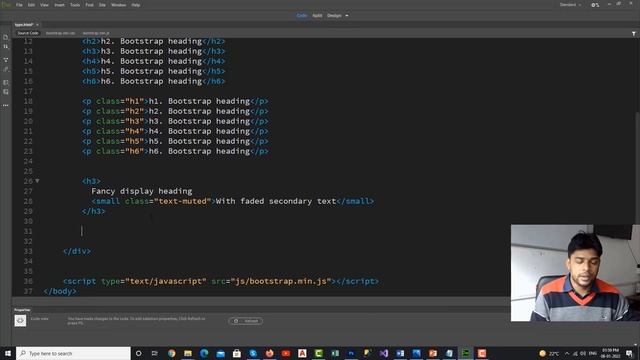640x360 pixels.
Task: Click the taskbar clock and date
Action: point(610,353)
